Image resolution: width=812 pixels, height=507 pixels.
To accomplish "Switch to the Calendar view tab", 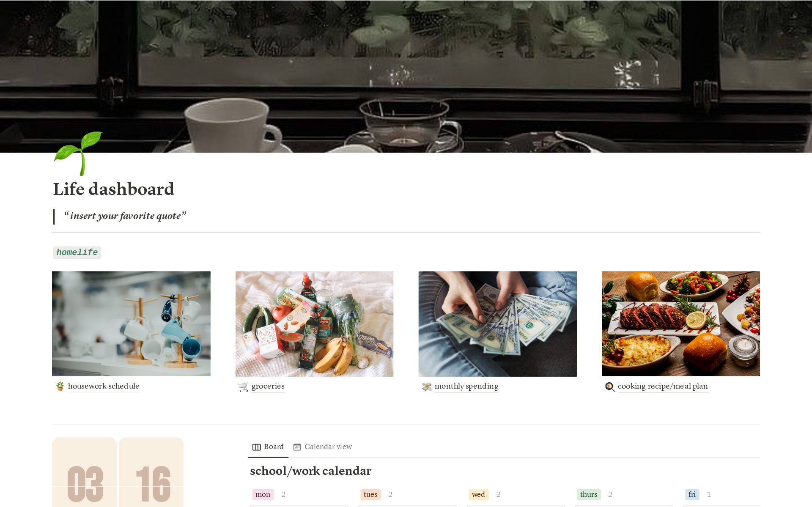I will point(323,447).
